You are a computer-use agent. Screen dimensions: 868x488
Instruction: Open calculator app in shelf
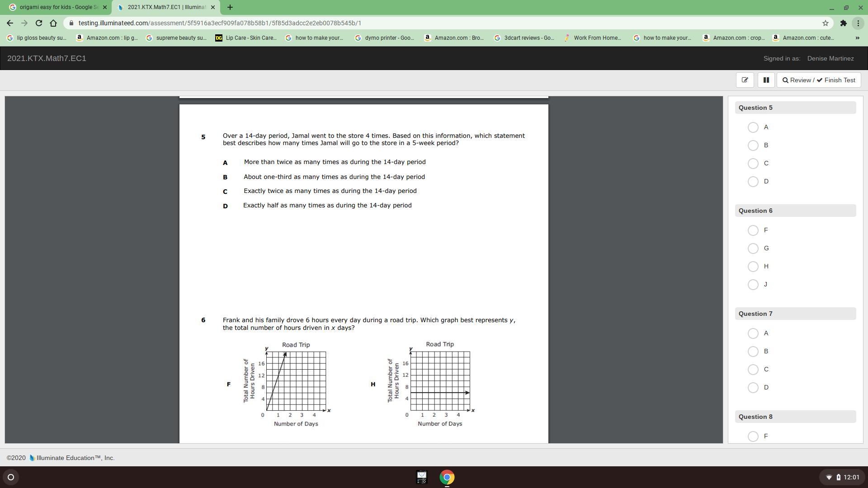[421, 477]
